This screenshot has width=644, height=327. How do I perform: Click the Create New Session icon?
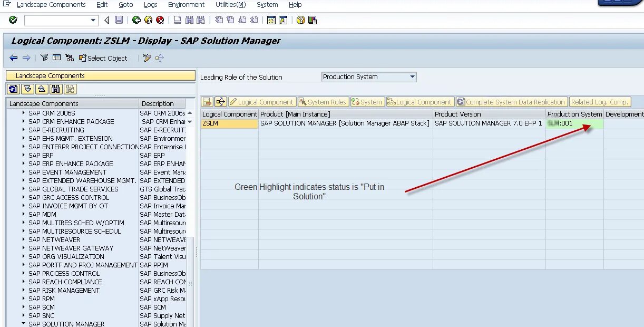(271, 20)
